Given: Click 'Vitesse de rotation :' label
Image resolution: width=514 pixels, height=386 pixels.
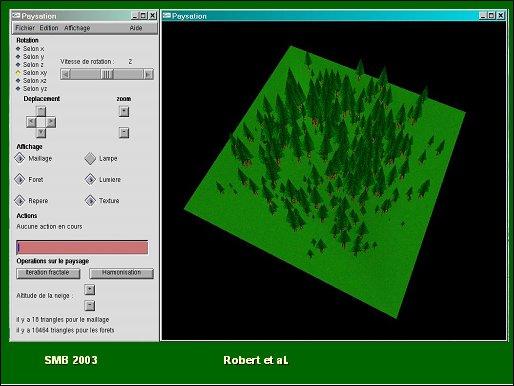Looking at the screenshot, I should [87, 62].
